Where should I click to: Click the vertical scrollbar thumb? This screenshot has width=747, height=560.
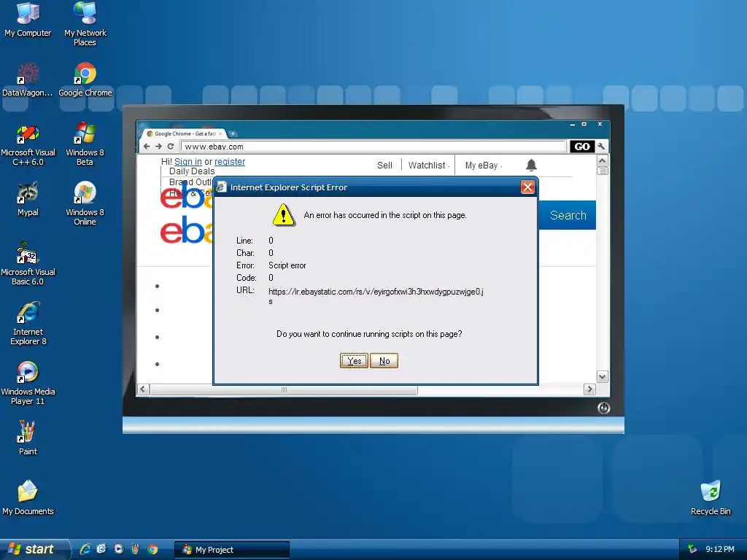click(x=602, y=171)
